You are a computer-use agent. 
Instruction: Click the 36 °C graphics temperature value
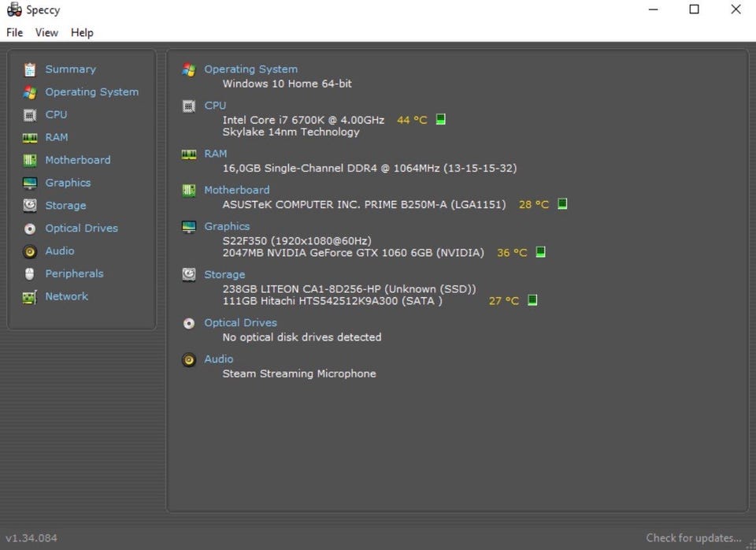click(x=512, y=253)
